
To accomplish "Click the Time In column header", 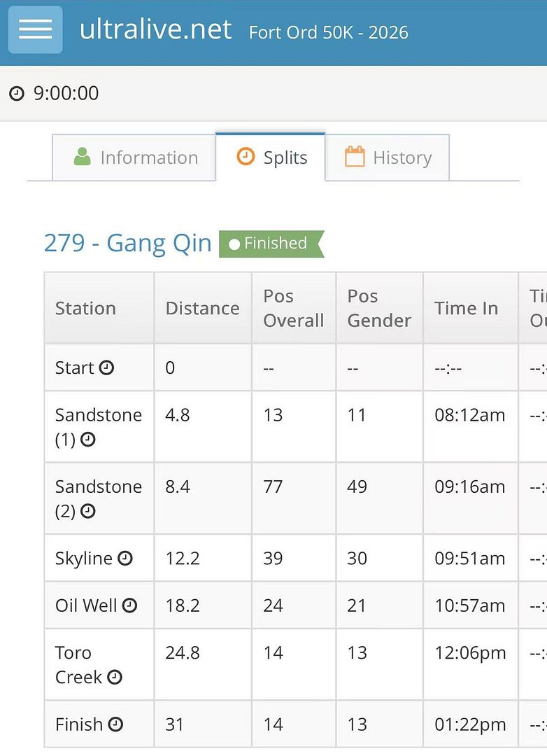I will [x=466, y=308].
